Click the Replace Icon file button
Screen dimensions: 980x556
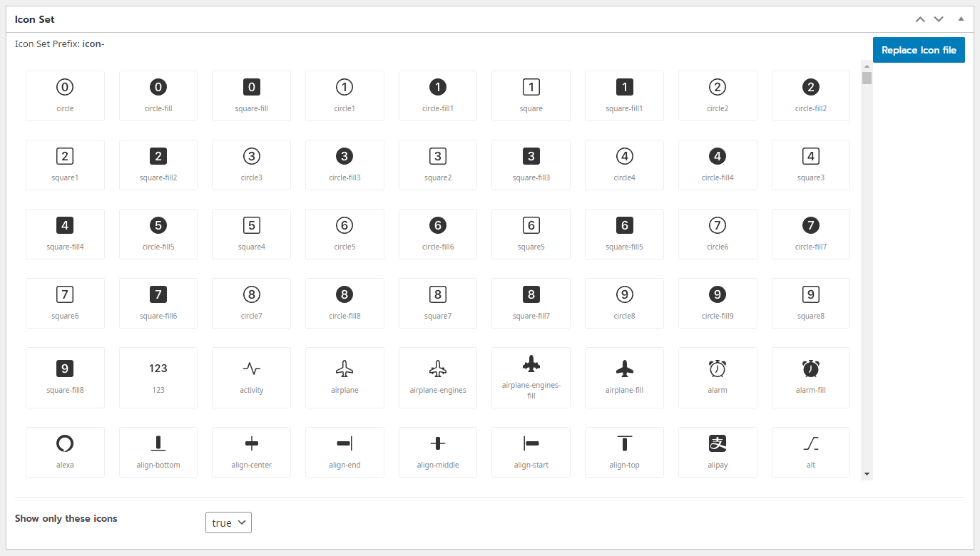pyautogui.click(x=919, y=51)
